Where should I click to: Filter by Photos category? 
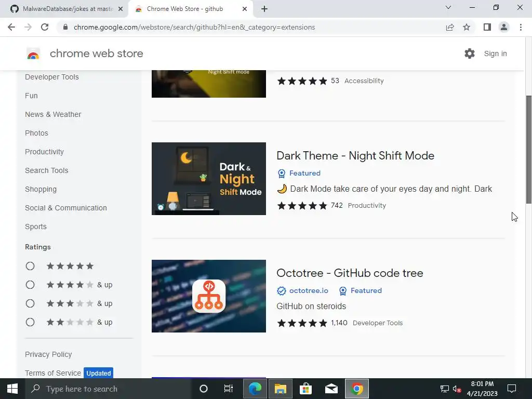click(37, 133)
